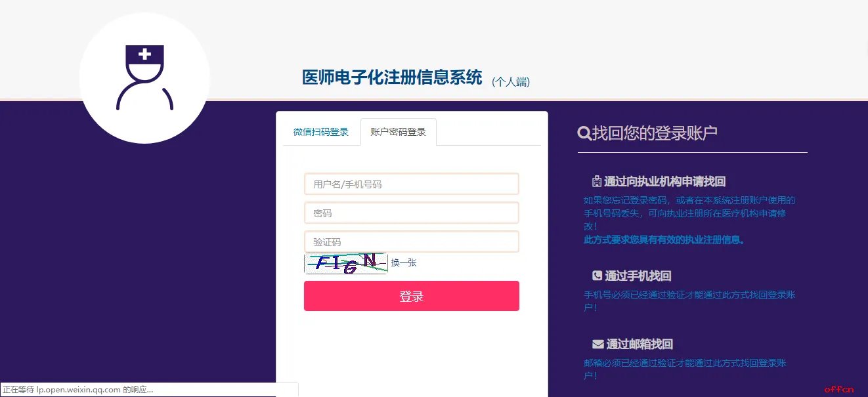Click 换一张 to refresh the captcha
This screenshot has height=397, width=868.
pos(402,262)
